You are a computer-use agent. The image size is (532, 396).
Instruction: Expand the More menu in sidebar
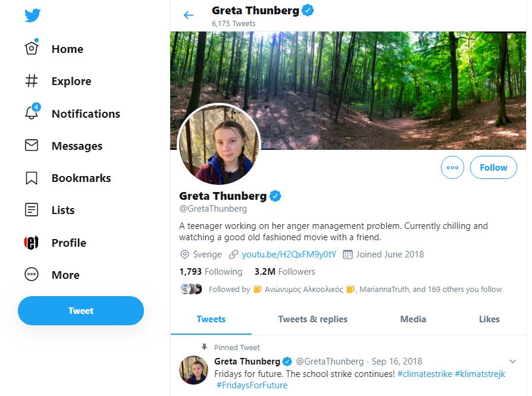tap(52, 275)
